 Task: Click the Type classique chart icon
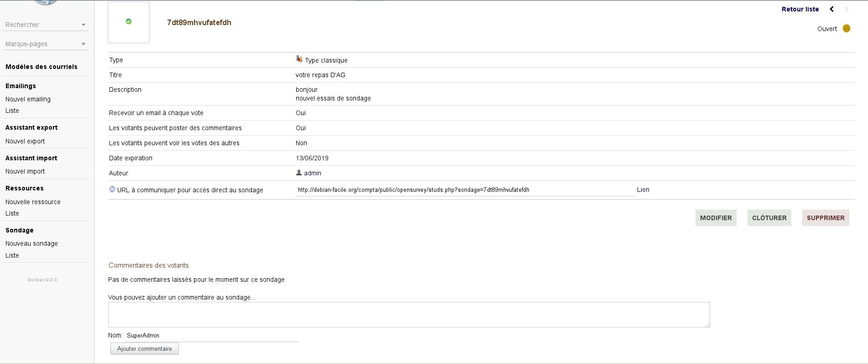pyautogui.click(x=299, y=59)
